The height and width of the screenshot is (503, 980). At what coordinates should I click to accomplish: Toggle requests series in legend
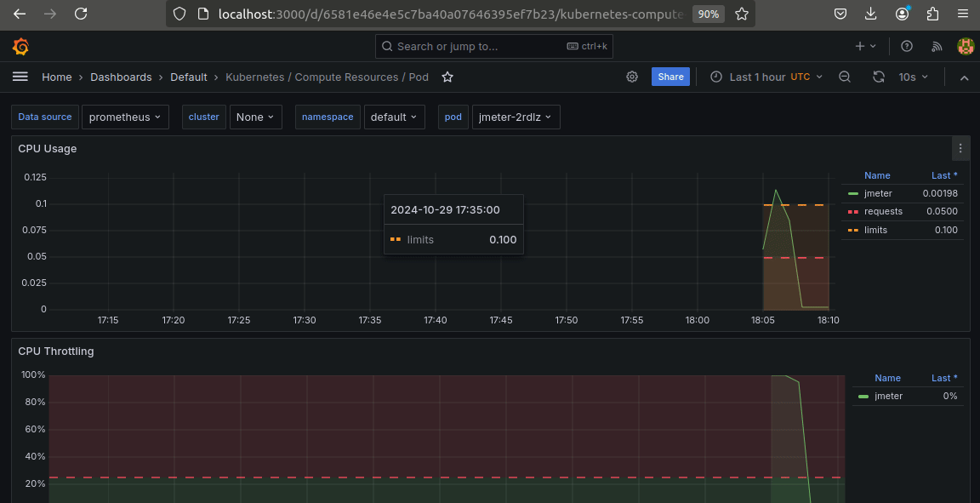pos(883,211)
